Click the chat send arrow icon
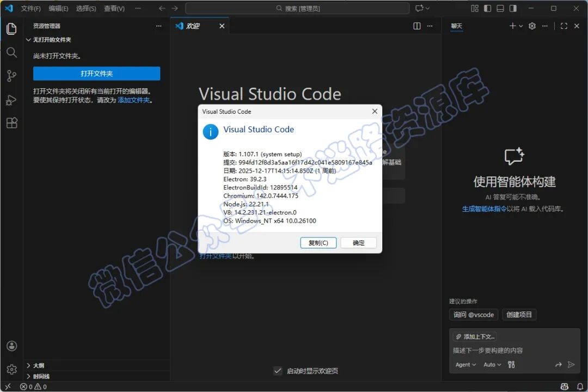588x392 pixels. pos(571,365)
